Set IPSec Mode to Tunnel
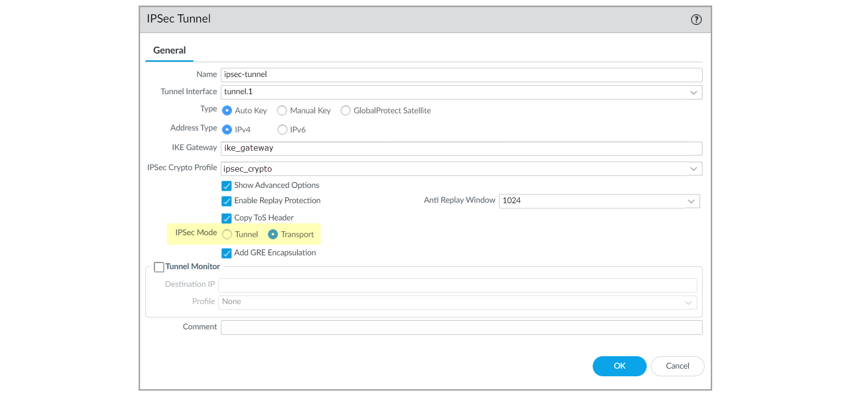 tap(228, 234)
